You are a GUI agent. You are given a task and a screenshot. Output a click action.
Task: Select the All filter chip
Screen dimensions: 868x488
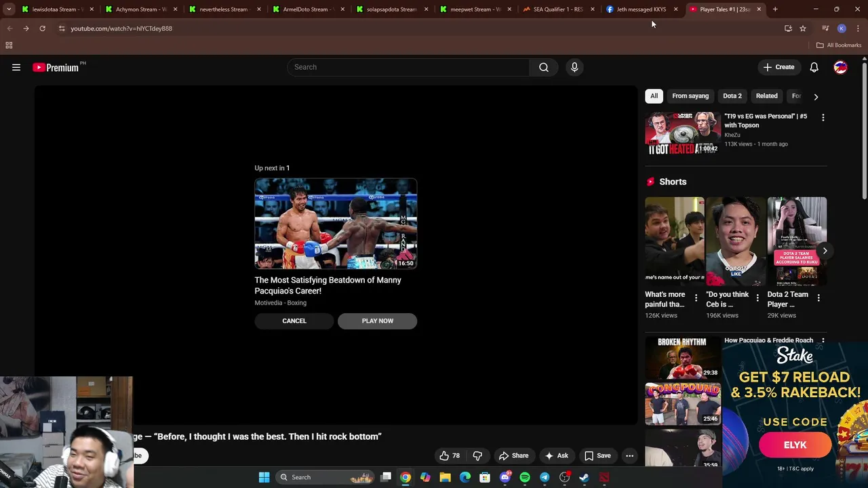pos(654,96)
